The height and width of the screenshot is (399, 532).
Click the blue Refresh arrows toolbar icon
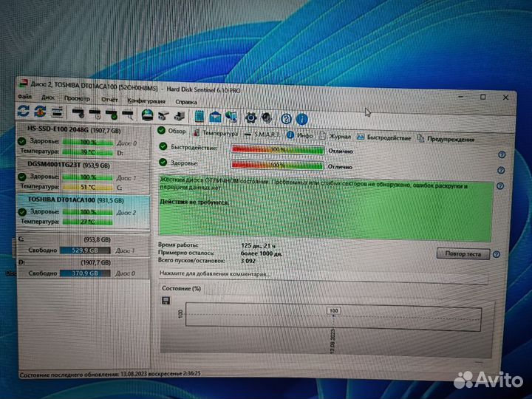pyautogui.click(x=23, y=111)
